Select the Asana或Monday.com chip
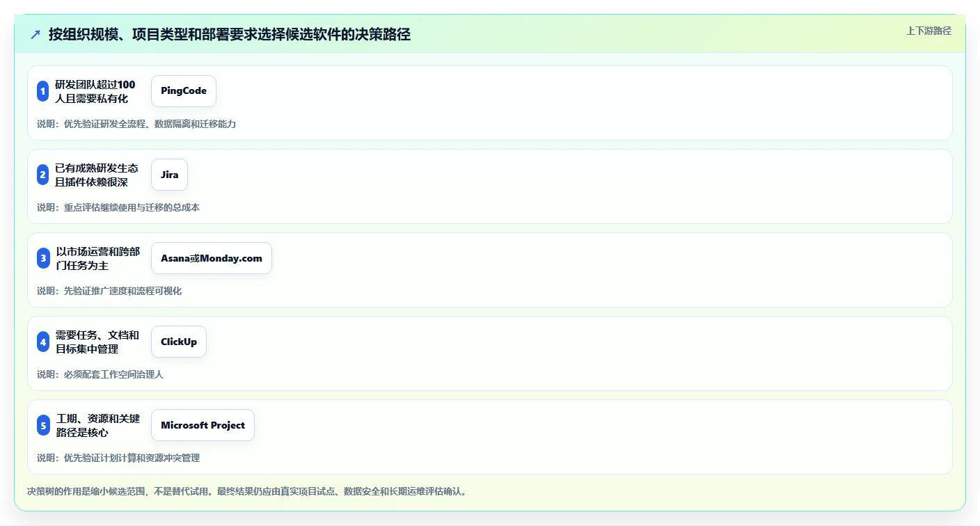 (x=212, y=258)
